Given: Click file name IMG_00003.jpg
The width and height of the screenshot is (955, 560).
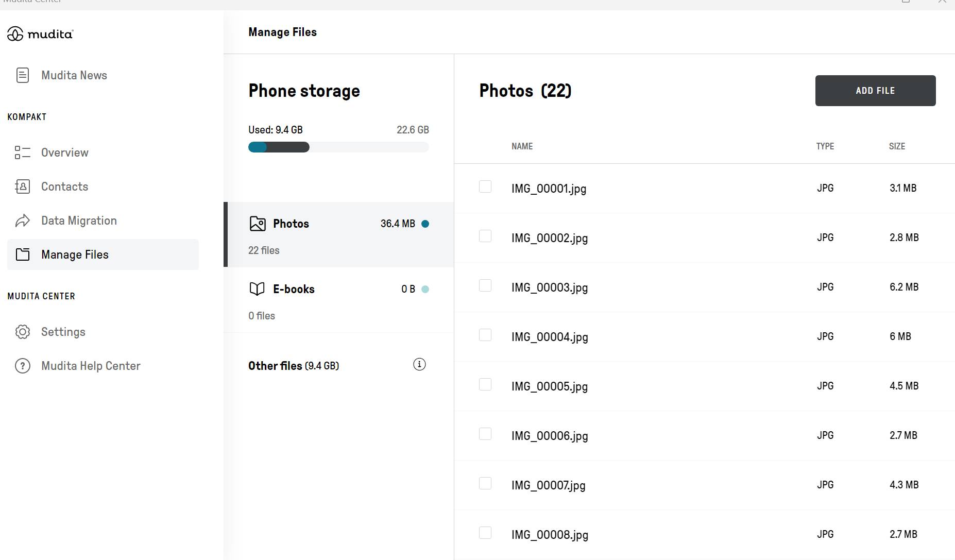Looking at the screenshot, I should pos(550,287).
